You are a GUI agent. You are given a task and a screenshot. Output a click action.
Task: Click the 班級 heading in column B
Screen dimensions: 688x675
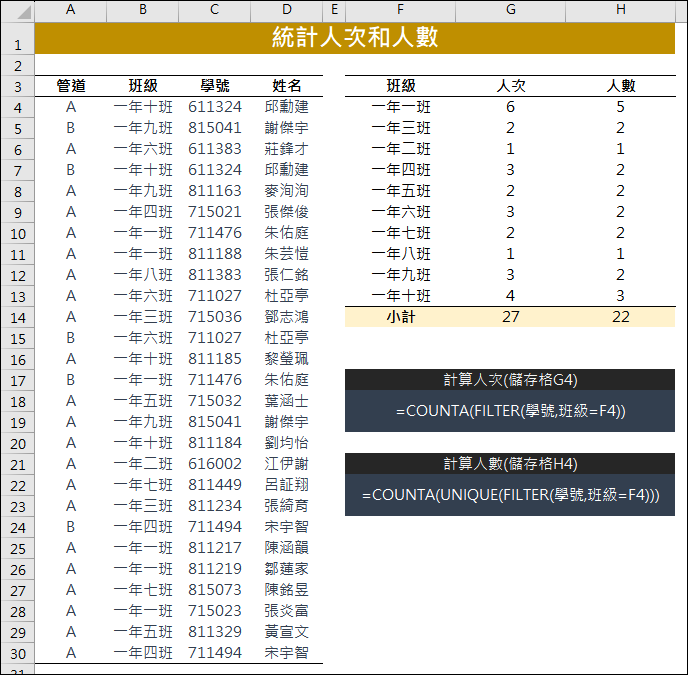tap(143, 86)
